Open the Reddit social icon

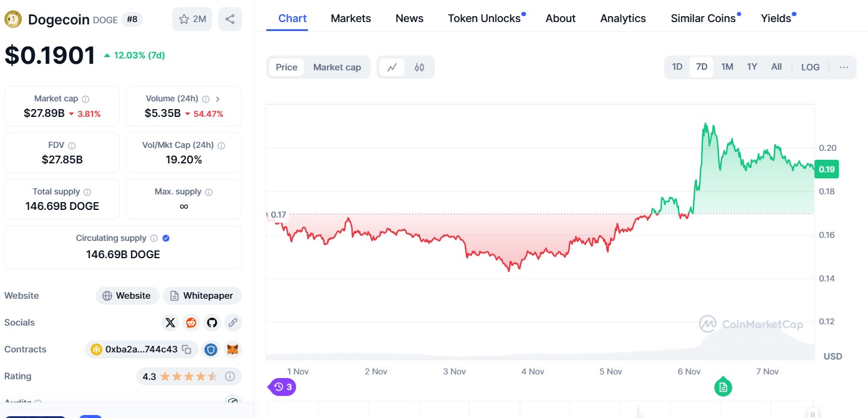(191, 323)
